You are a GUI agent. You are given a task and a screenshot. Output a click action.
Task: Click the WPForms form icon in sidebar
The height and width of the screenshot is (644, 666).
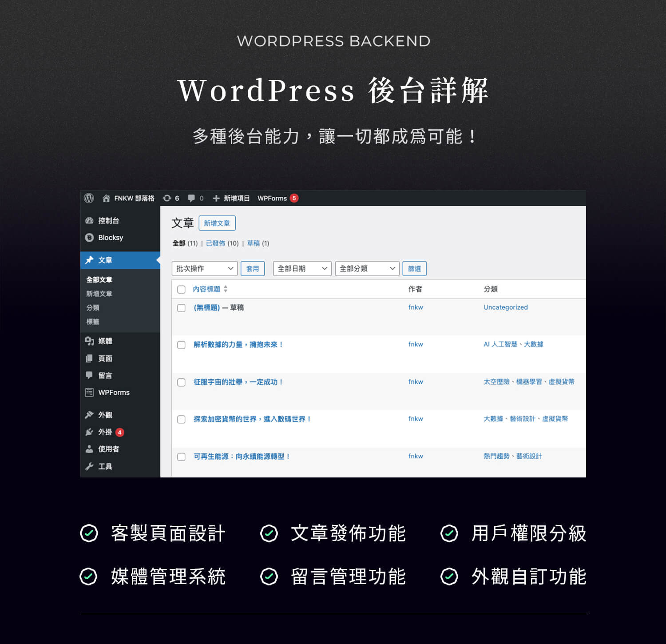[89, 392]
